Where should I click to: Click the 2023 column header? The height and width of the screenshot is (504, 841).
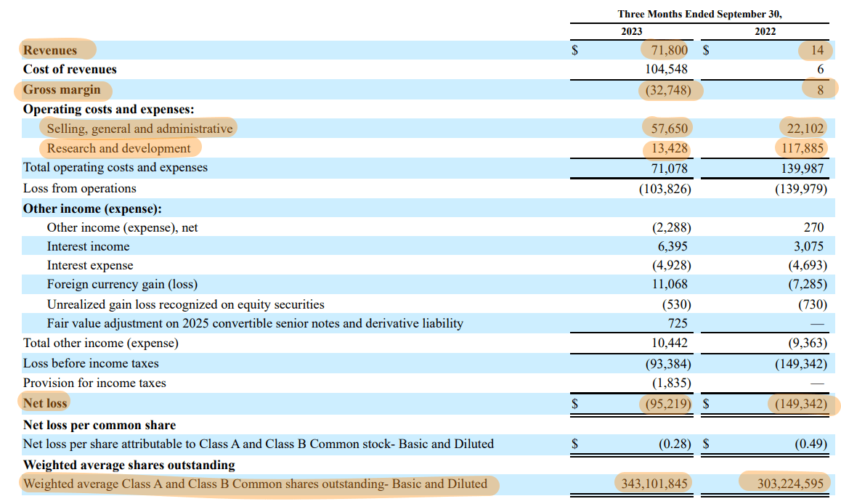click(630, 31)
